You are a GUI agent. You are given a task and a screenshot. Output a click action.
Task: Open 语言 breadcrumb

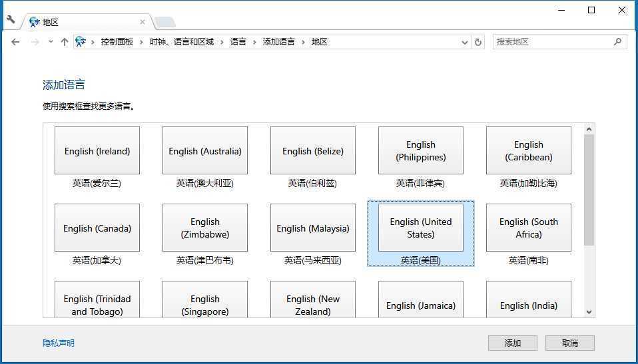(238, 42)
